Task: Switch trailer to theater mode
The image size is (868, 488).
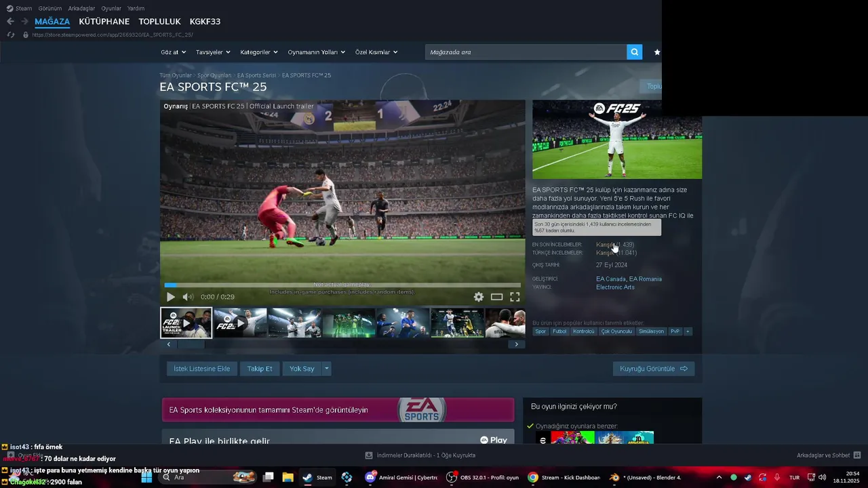Action: [497, 297]
